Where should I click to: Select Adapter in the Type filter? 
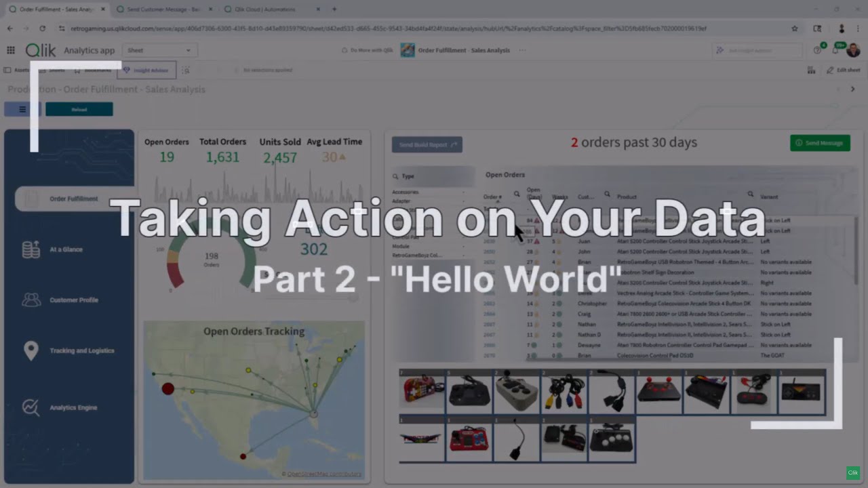(x=401, y=201)
